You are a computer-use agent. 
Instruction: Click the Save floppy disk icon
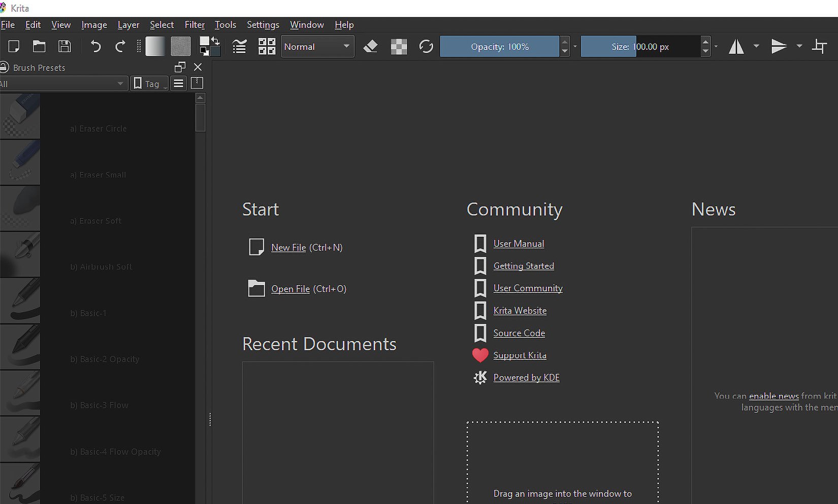(65, 46)
